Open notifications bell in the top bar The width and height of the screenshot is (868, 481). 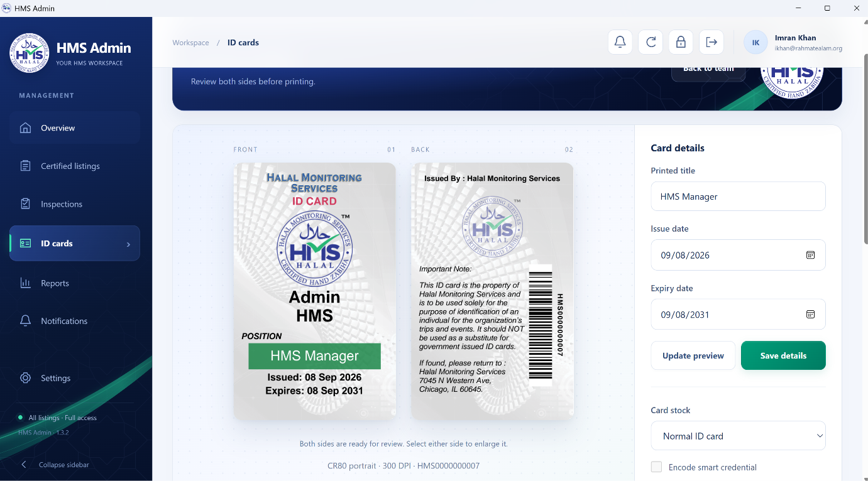pyautogui.click(x=620, y=42)
